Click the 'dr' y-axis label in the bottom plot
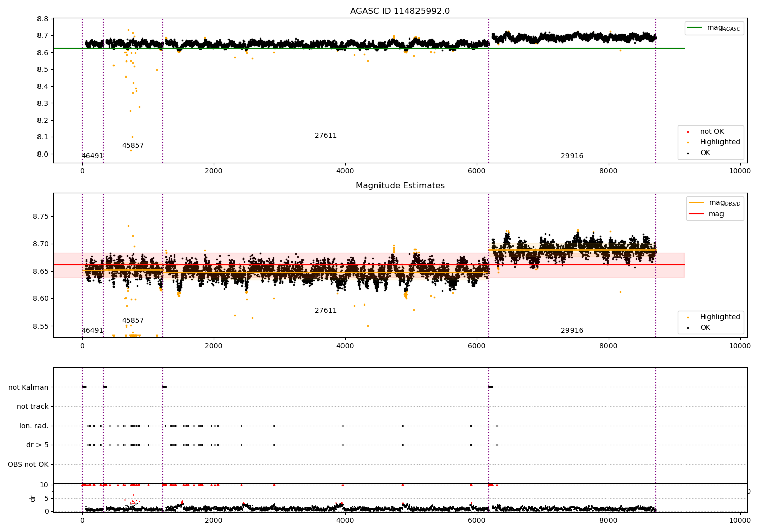 click(x=33, y=498)
